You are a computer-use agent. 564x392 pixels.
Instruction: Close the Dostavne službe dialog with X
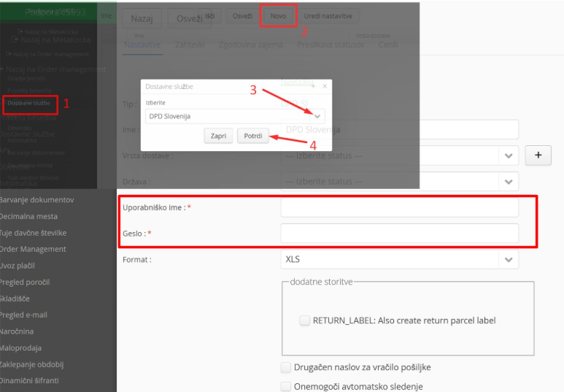[325, 86]
